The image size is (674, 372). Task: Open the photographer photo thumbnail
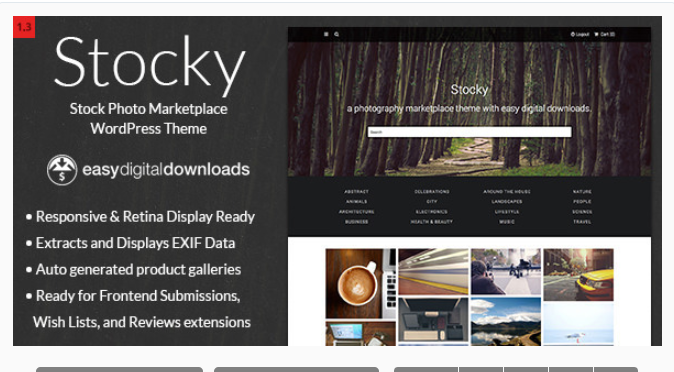point(506,271)
